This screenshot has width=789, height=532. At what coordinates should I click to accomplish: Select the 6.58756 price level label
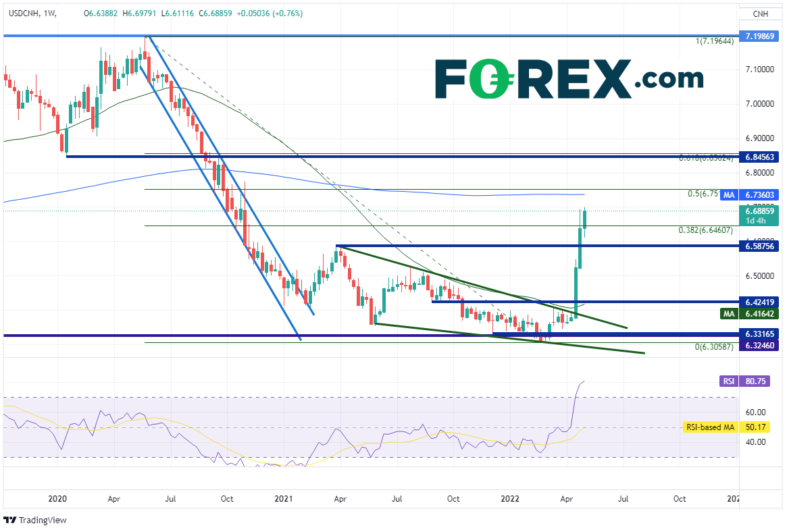pos(760,246)
